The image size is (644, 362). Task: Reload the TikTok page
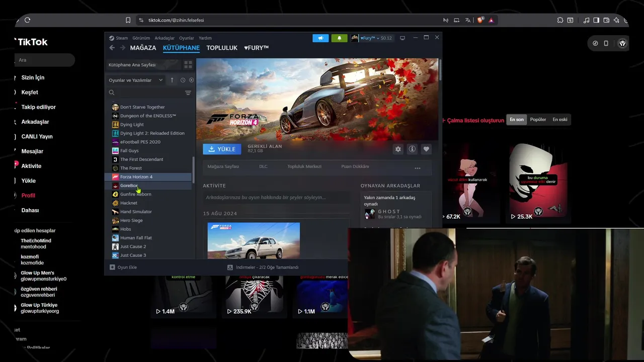27,20
